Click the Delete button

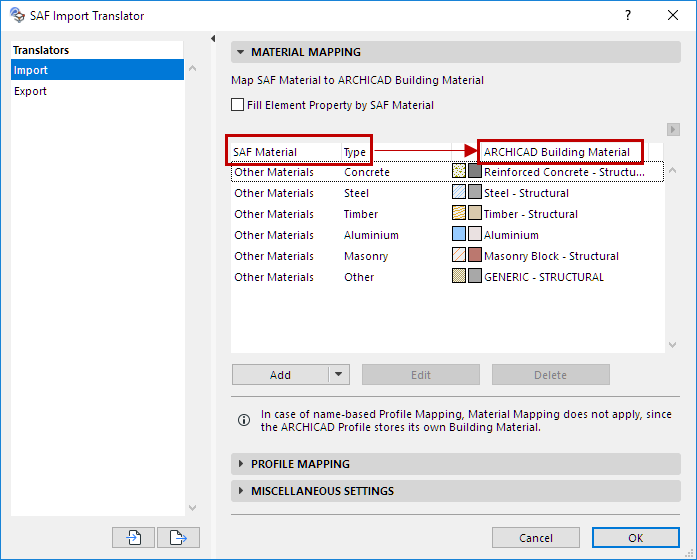click(x=550, y=375)
